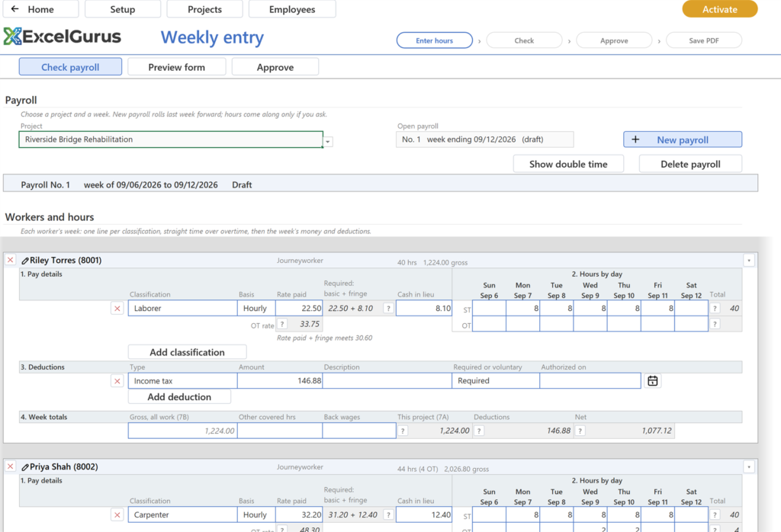Click Back wages field
781x532 pixels.
click(x=359, y=431)
